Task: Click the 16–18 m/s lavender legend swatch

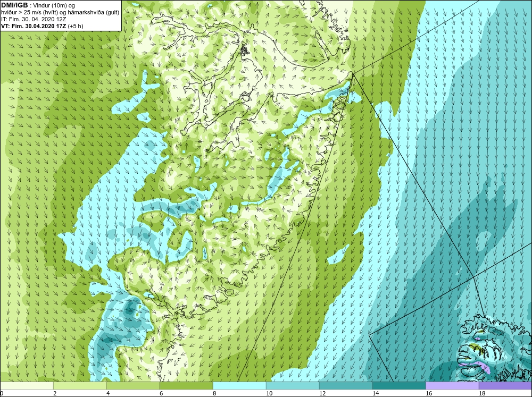Action: 452,386
